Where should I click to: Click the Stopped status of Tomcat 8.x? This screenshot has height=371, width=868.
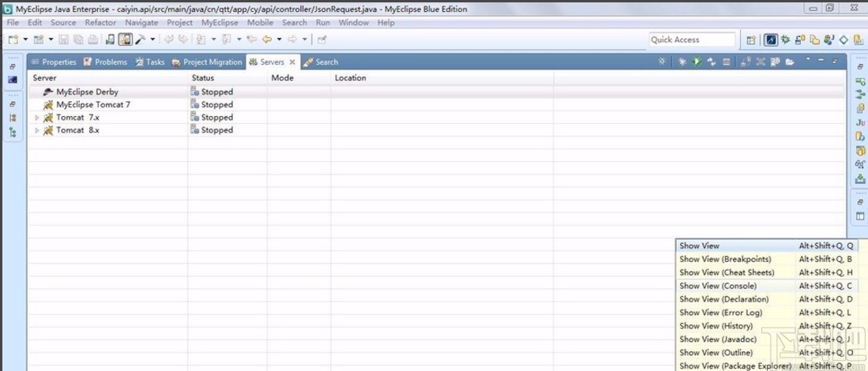point(212,130)
